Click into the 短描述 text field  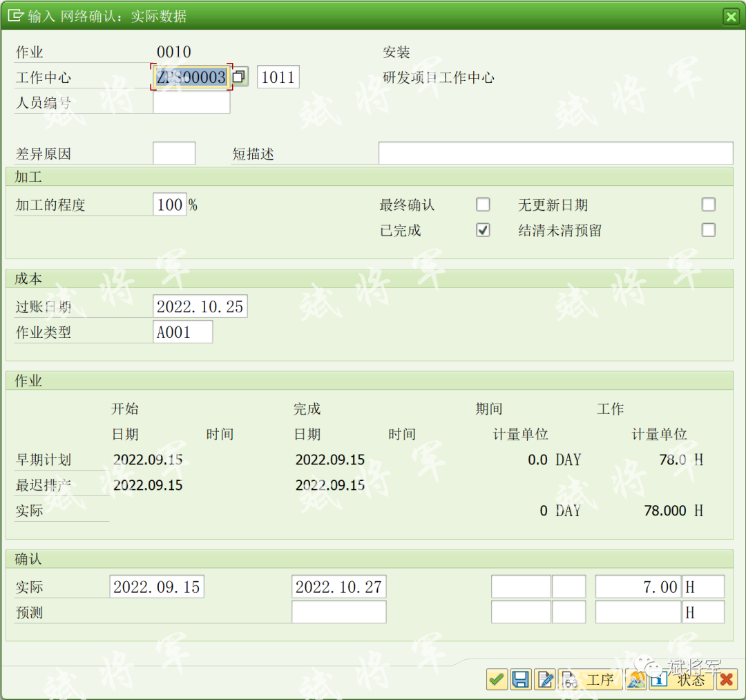555,153
